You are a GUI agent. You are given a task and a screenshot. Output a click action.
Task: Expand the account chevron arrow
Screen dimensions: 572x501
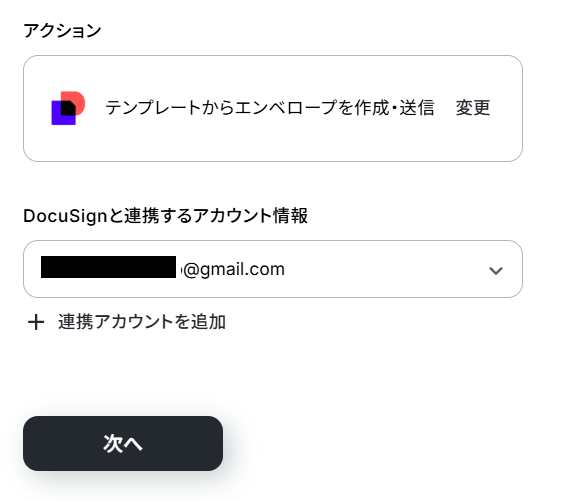(496, 271)
